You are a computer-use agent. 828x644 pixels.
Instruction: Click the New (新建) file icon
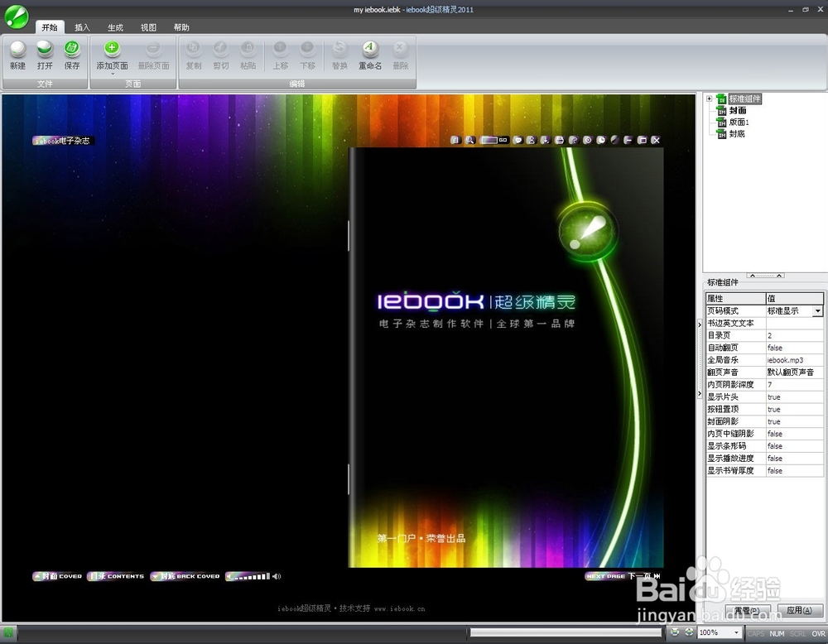[18, 50]
